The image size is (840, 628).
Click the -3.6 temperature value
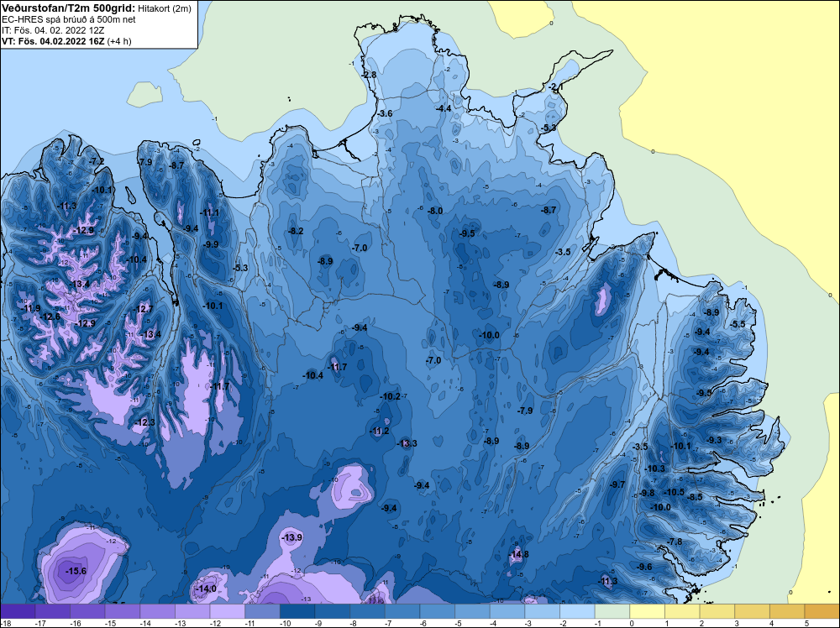pos(386,113)
